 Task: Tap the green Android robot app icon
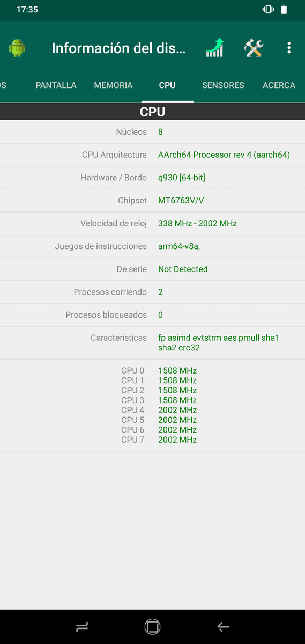pos(17,48)
